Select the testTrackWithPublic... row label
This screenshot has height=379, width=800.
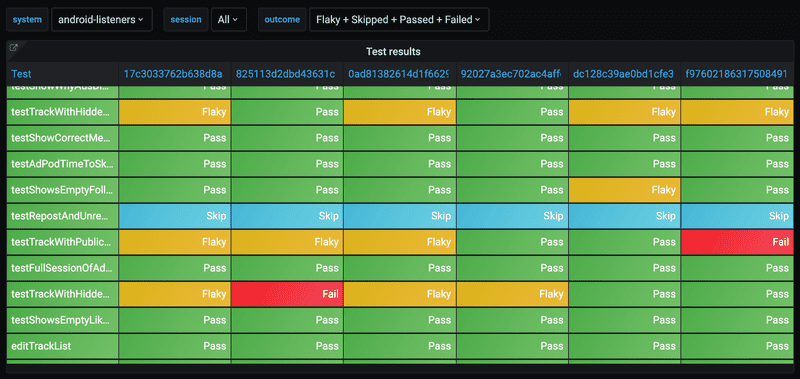click(62, 242)
